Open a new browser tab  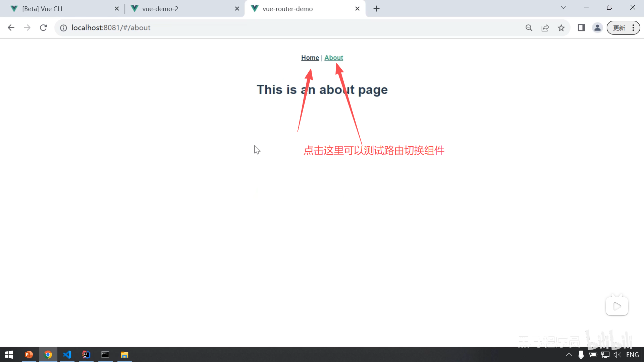[x=376, y=9]
